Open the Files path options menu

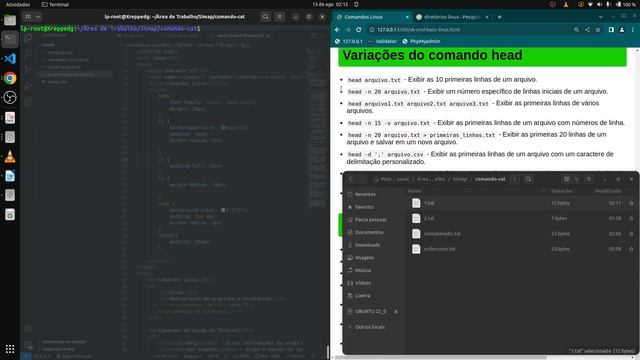(515, 179)
